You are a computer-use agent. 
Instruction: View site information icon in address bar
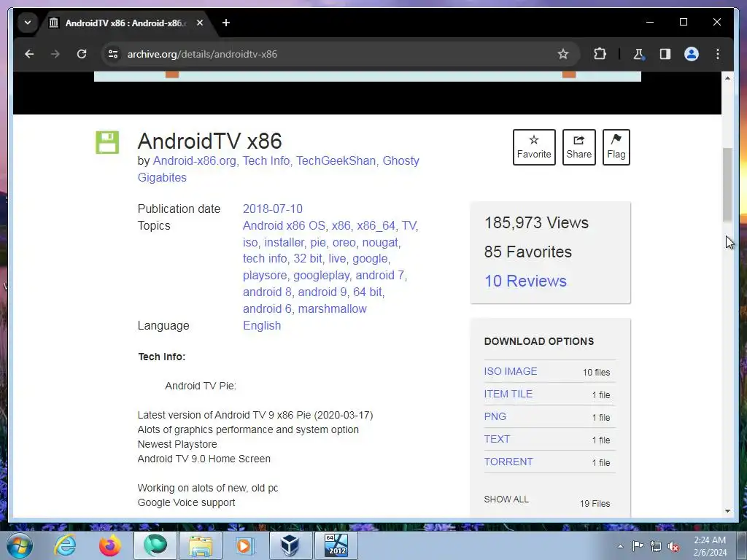point(113,54)
